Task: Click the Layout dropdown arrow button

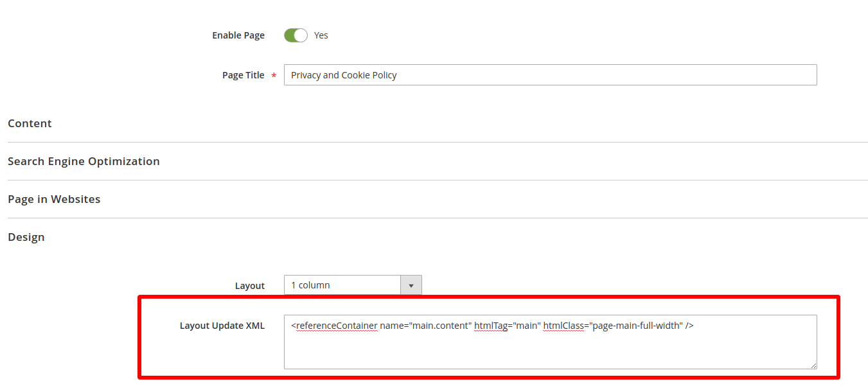Action: point(411,285)
